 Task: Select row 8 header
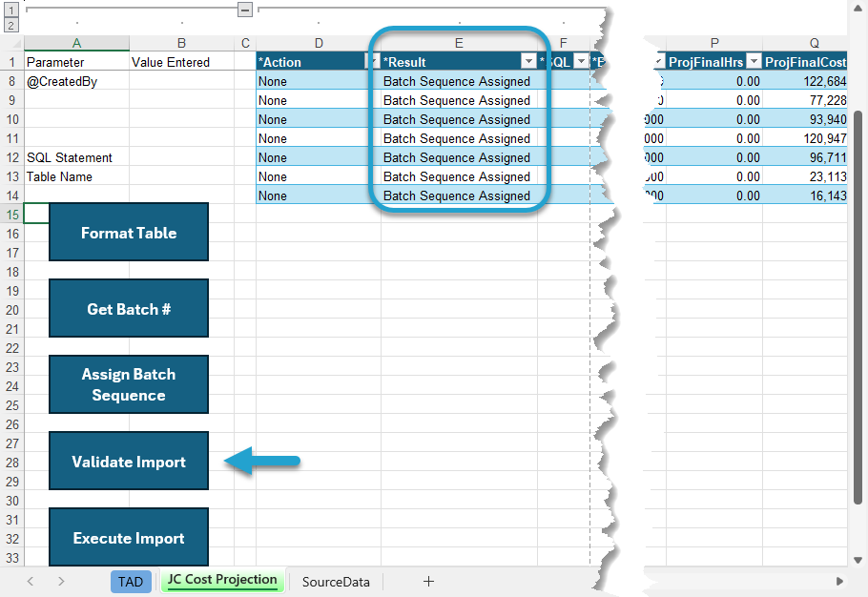pos(12,81)
